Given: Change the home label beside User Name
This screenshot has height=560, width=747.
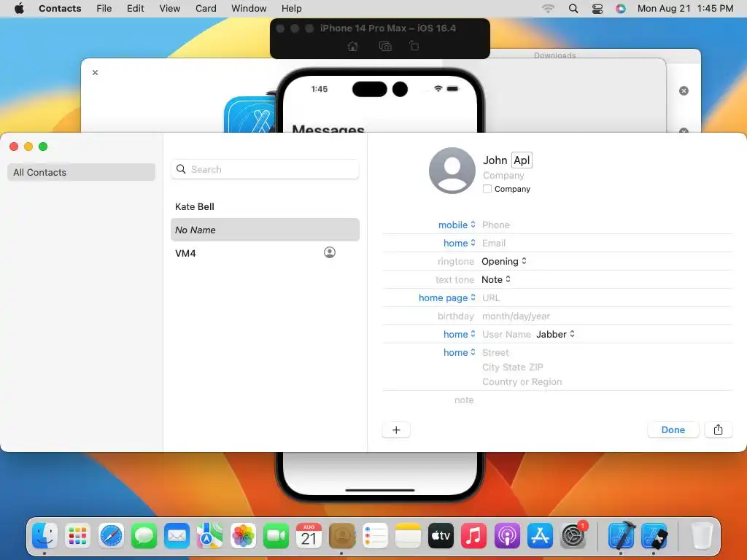Looking at the screenshot, I should pos(460,334).
